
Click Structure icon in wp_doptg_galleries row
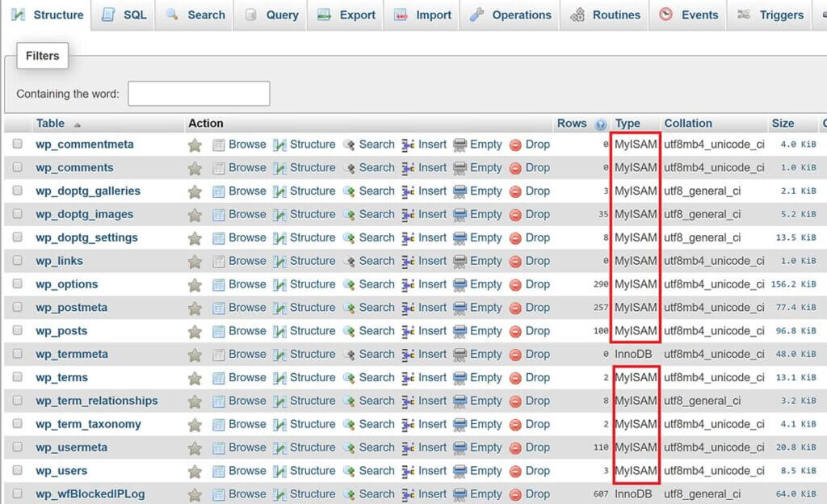pos(279,191)
